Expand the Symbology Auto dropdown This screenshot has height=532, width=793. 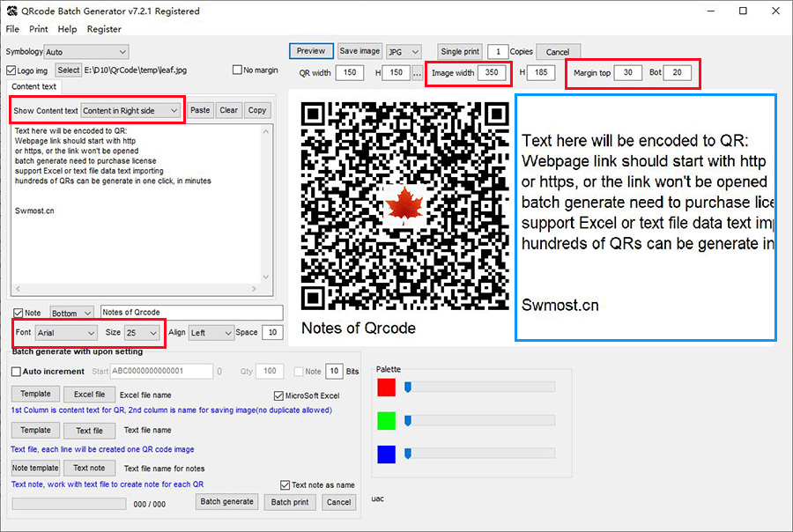(86, 52)
